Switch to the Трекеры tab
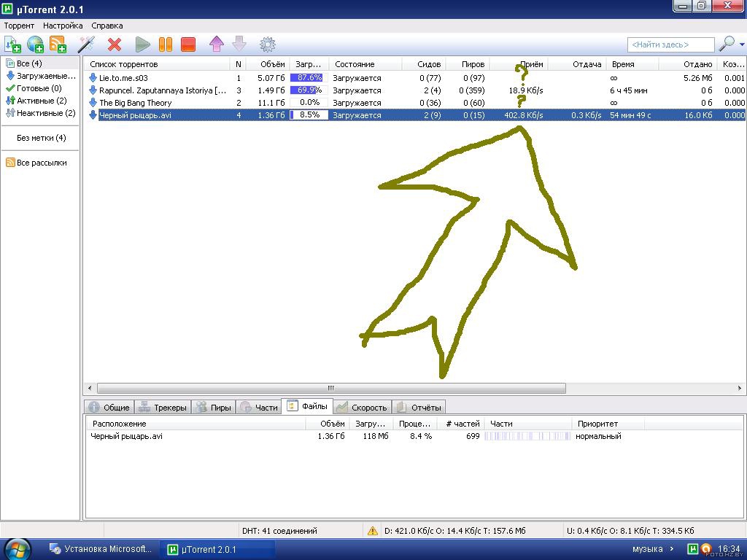The width and height of the screenshot is (747, 560). tap(163, 407)
